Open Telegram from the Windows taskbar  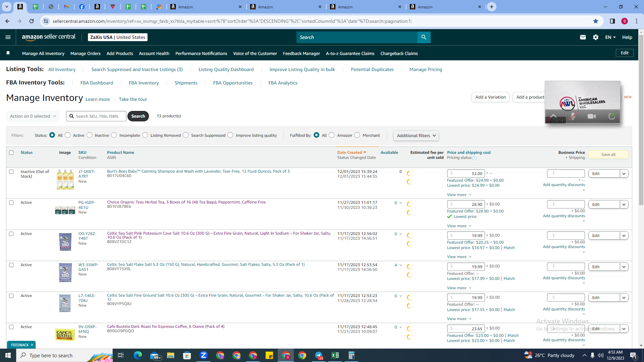tap(319, 355)
